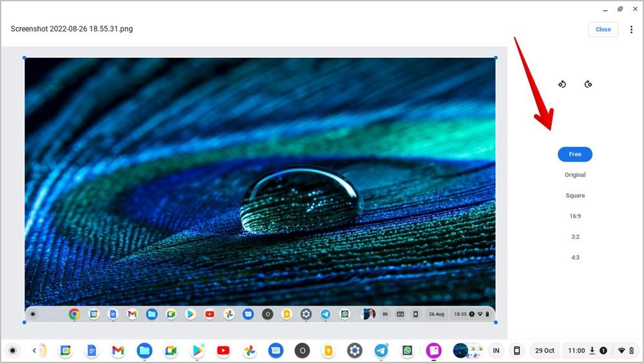Image resolution: width=644 pixels, height=363 pixels.
Task: Open the three-dot more options menu
Action: [631, 30]
